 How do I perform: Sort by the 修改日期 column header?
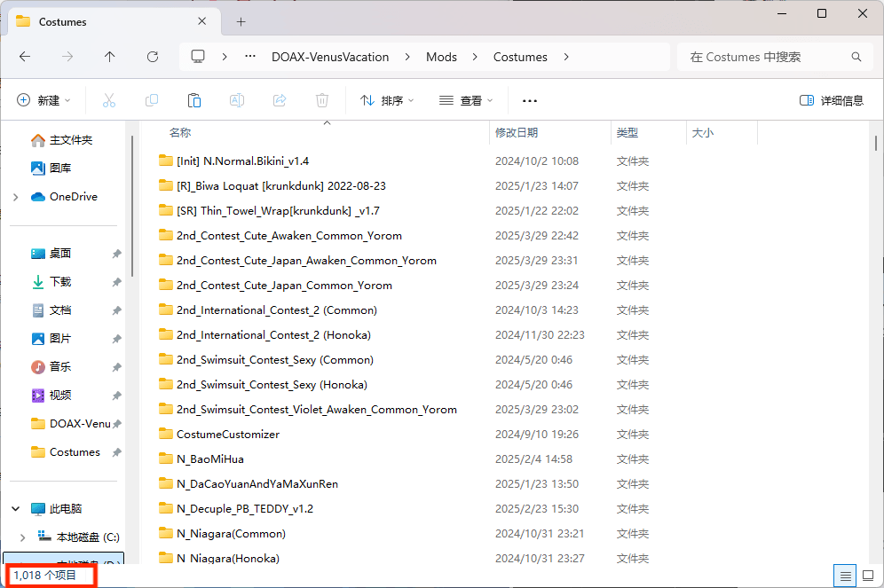(x=517, y=132)
